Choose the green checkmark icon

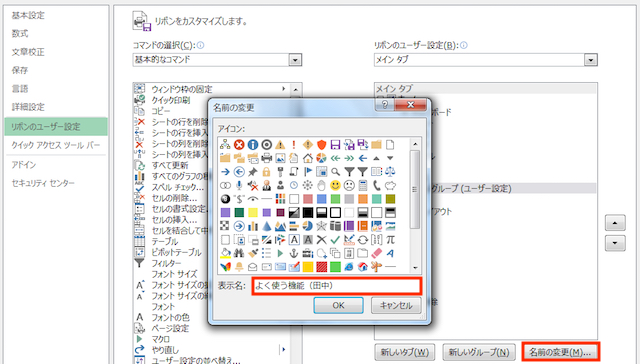click(x=335, y=240)
